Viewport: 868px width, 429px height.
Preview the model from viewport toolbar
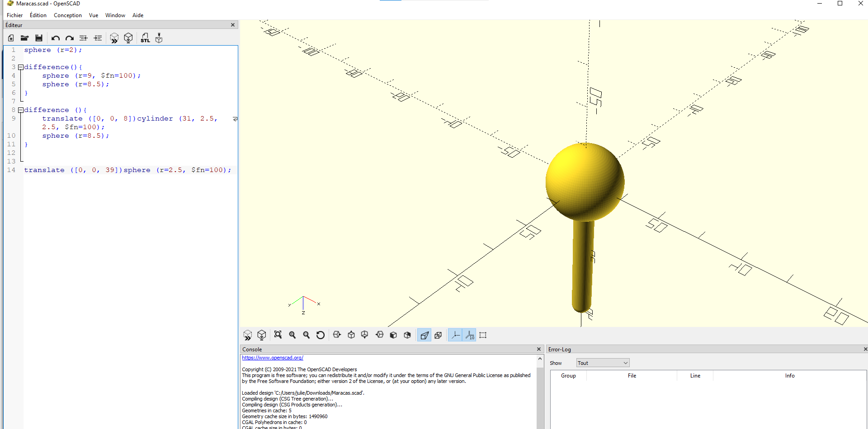click(x=247, y=335)
